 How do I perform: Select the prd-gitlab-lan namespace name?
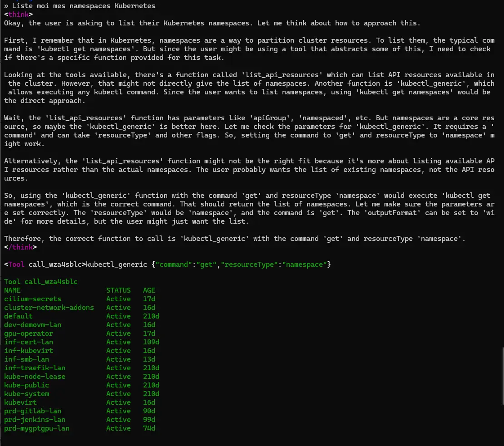coord(32,412)
